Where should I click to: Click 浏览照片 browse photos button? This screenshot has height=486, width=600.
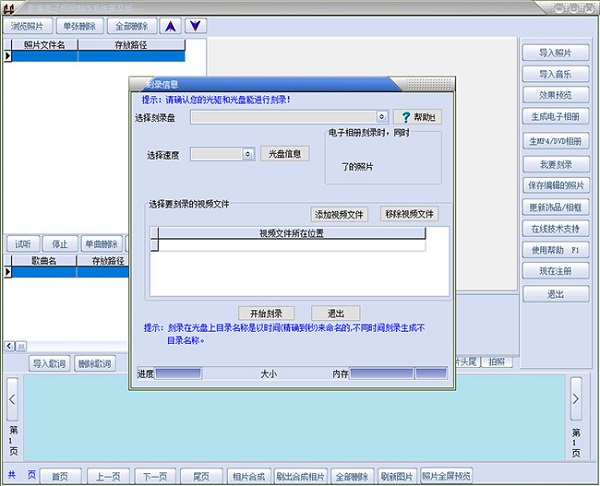coord(27,26)
